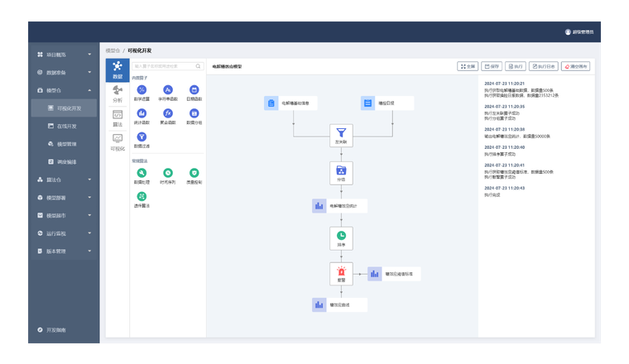Viewport: 629px width, 364px height.
Task: Switch to the 分析 side tab
Action: click(x=118, y=93)
